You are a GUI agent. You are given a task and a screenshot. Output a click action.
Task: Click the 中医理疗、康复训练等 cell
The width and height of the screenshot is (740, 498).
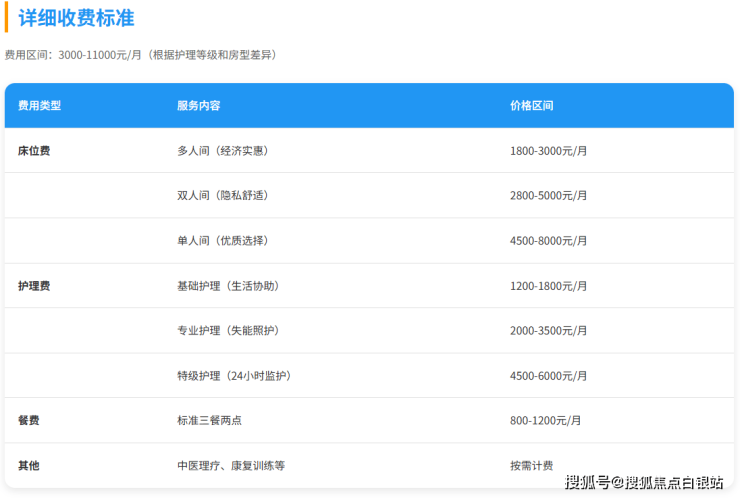coord(231,466)
